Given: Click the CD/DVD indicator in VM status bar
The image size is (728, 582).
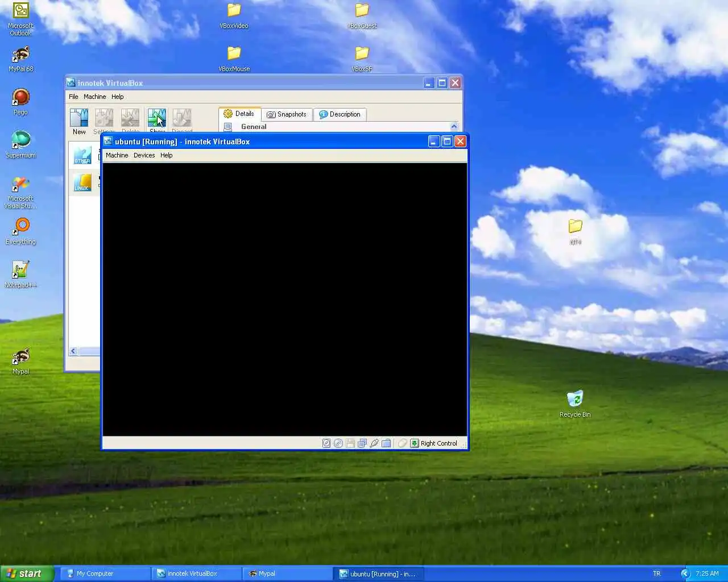Looking at the screenshot, I should point(338,443).
